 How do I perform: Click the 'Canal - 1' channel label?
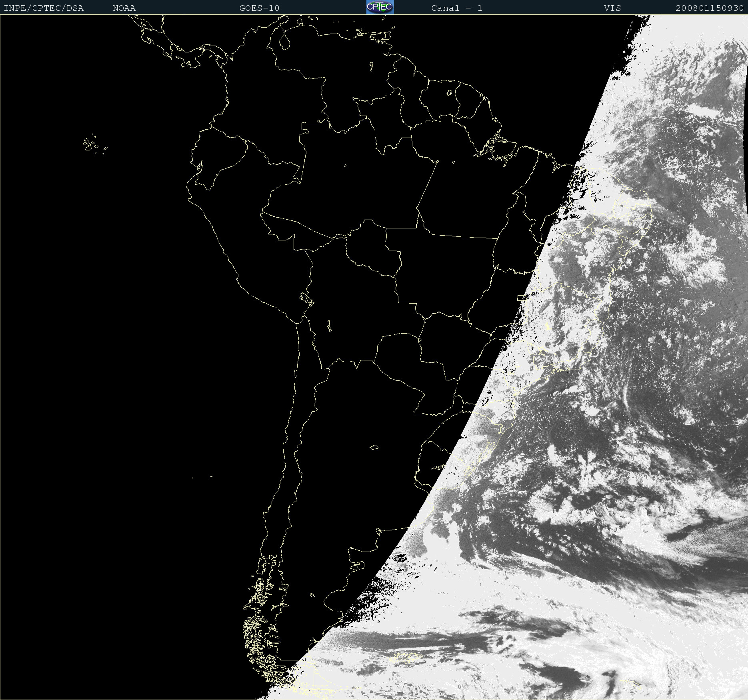click(x=457, y=8)
